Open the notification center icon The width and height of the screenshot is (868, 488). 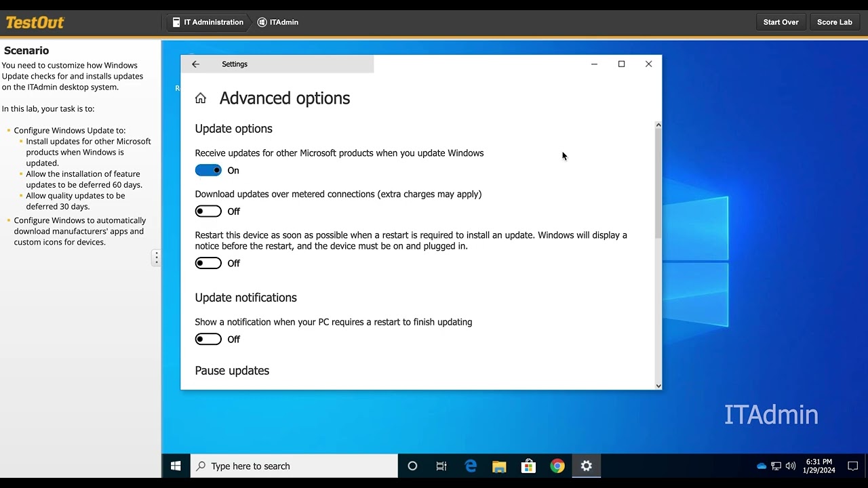click(x=853, y=466)
